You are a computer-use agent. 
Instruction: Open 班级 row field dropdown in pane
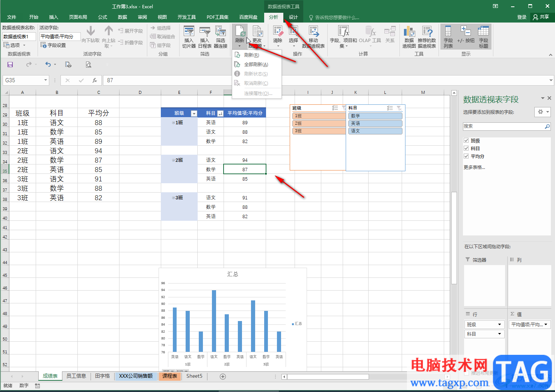pos(499,324)
